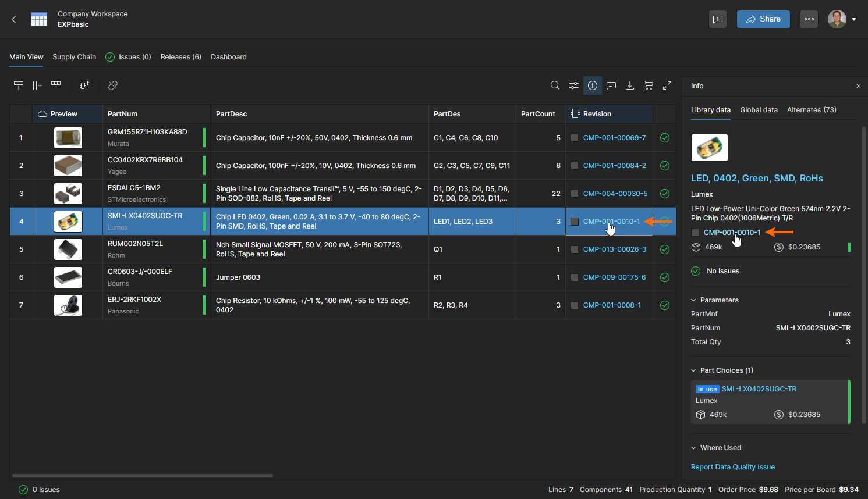Open the shopping cart icon
This screenshot has height=499, width=868.
tap(649, 85)
